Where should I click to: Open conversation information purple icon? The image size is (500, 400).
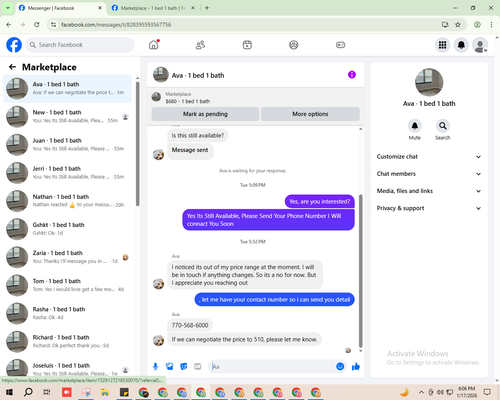(352, 75)
